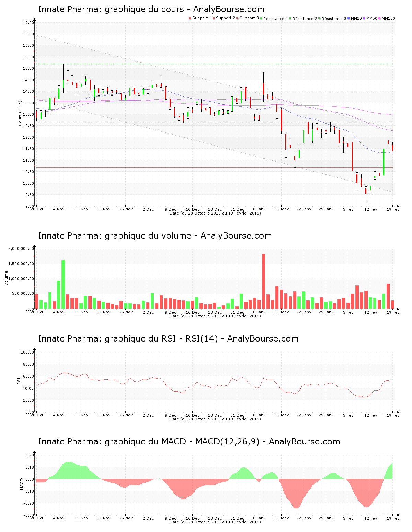Select the Support 2 legend label

(226, 18)
